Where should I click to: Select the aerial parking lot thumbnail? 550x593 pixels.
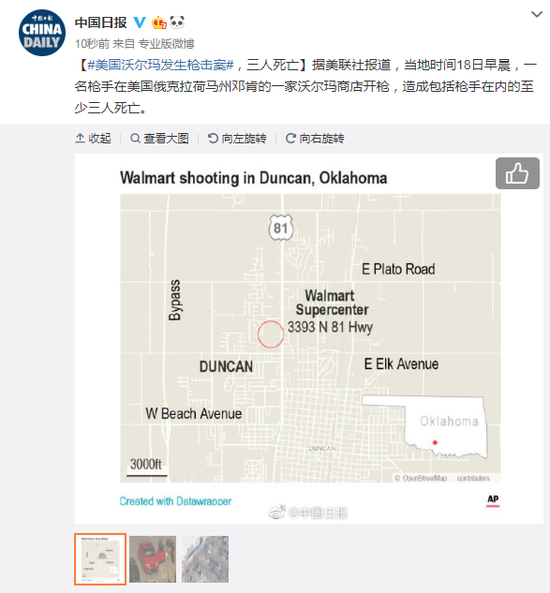pyautogui.click(x=205, y=559)
